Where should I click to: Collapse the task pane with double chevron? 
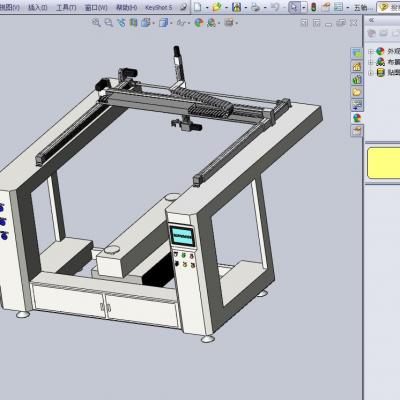coord(371,20)
